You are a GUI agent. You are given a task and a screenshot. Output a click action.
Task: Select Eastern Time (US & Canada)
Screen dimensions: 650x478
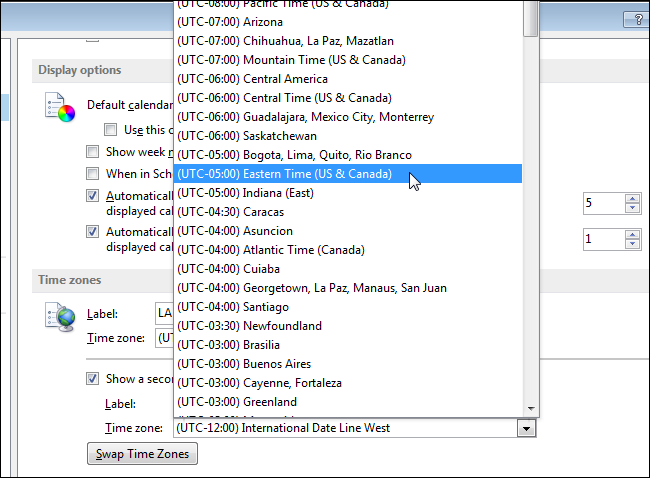[283, 174]
